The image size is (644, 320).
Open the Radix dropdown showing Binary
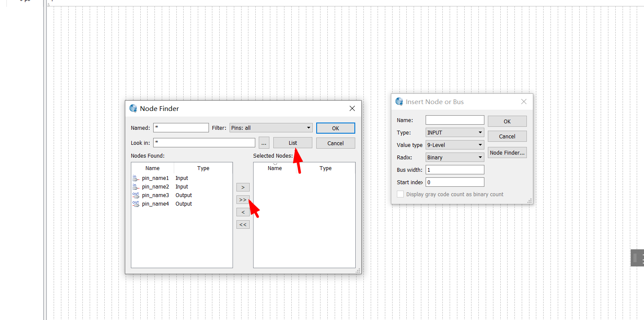455,157
